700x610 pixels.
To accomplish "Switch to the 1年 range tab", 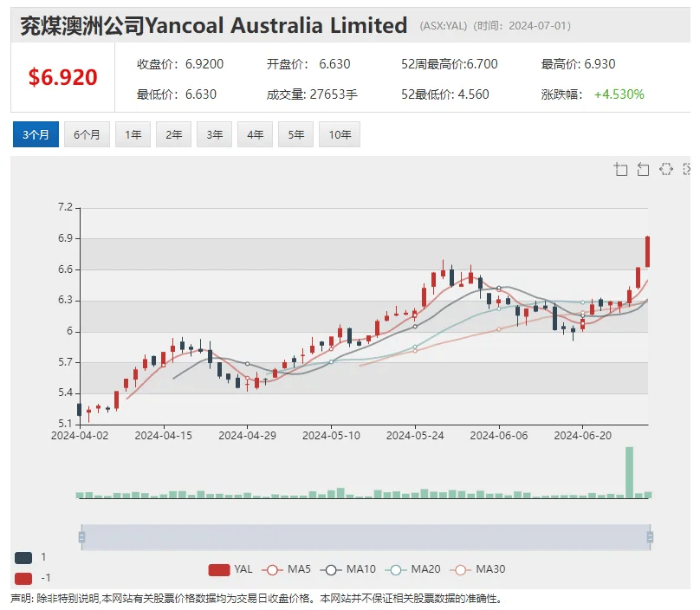I will pos(133,134).
